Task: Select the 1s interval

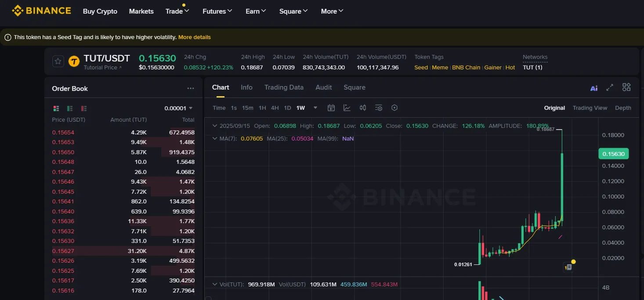Action: 234,108
